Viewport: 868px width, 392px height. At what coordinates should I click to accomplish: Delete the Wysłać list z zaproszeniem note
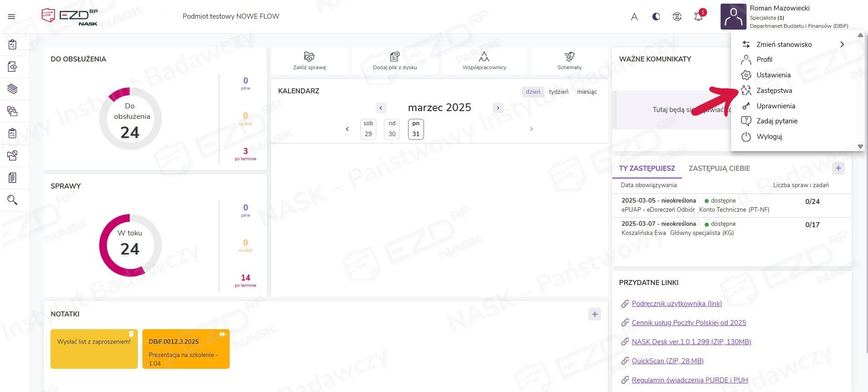tap(131, 334)
